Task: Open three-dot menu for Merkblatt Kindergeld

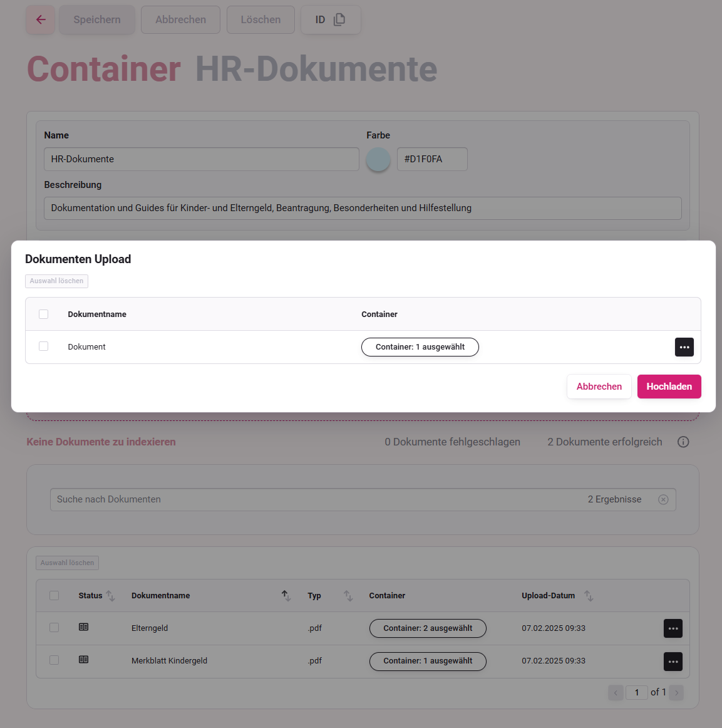Action: click(673, 662)
